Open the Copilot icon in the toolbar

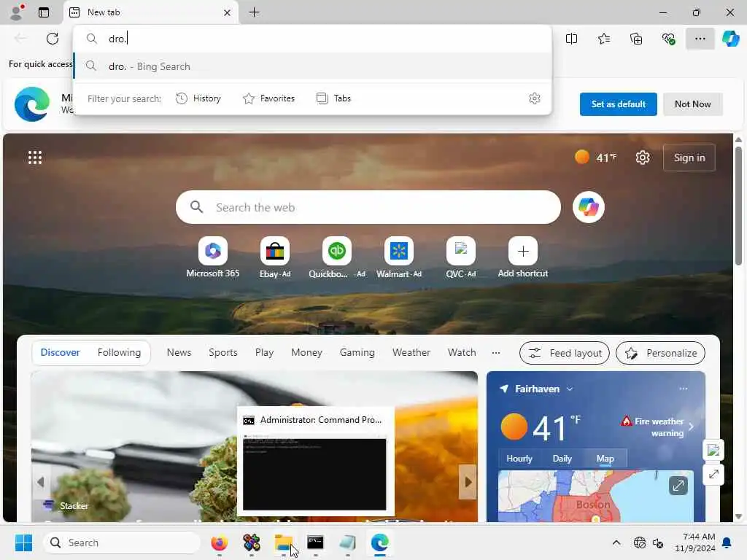[731, 39]
